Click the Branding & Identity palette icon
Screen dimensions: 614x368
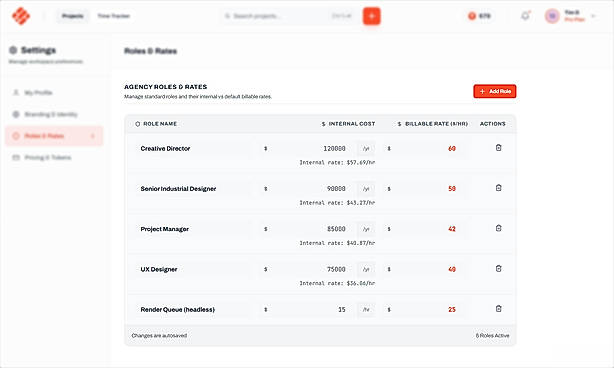(x=16, y=114)
